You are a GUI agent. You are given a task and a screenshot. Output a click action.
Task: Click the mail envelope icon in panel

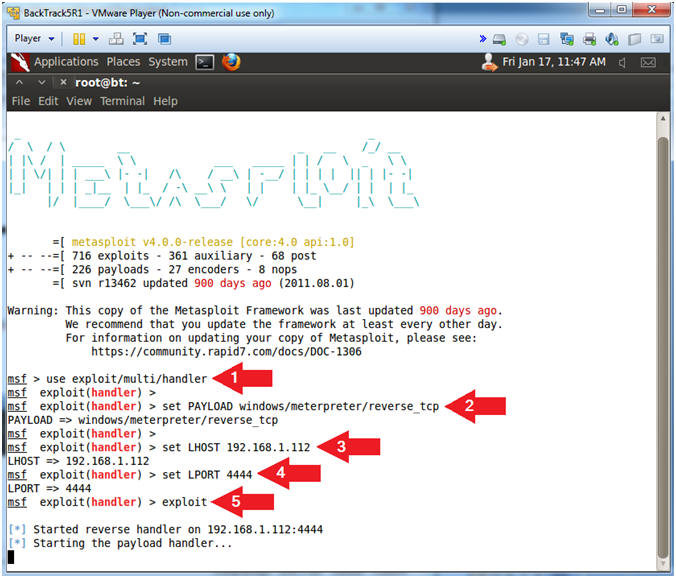pos(648,62)
